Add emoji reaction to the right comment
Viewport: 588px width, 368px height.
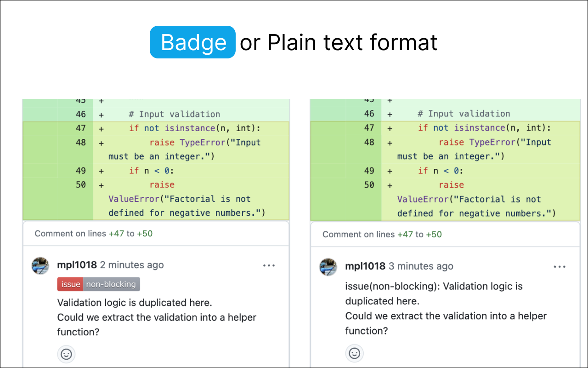coord(354,353)
